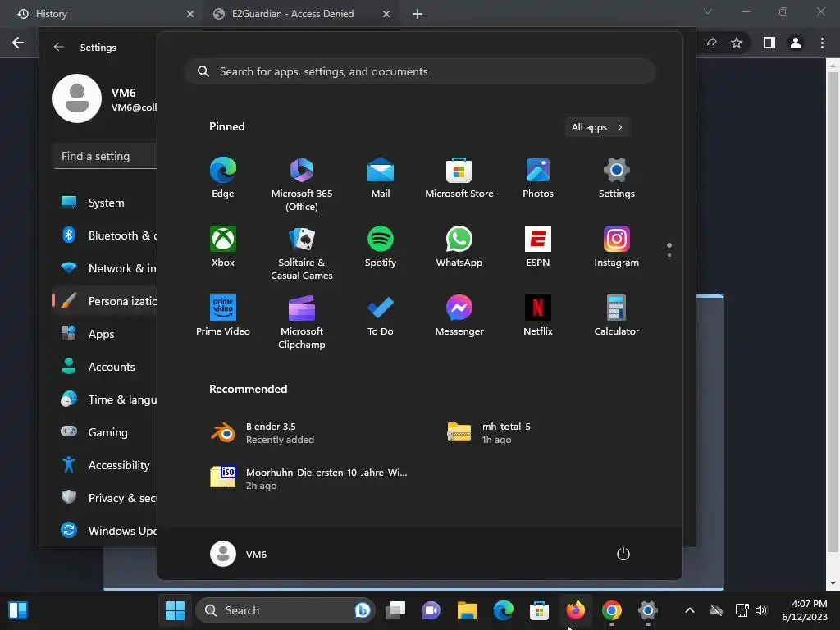Launch Microsoft 365 (Office) from pinned apps
Viewport: 840px width, 630px height.
[x=302, y=185]
